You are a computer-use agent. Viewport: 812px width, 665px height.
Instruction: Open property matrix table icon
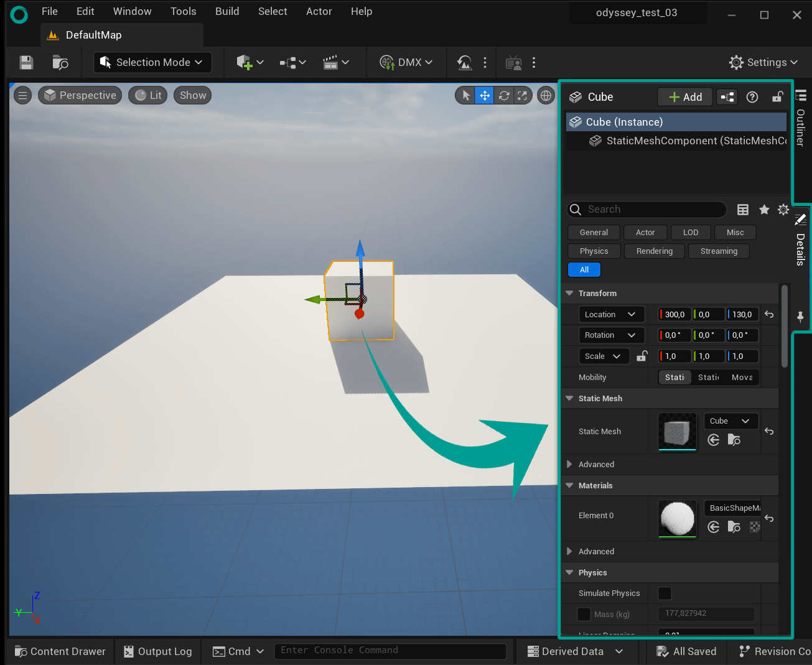pos(743,210)
